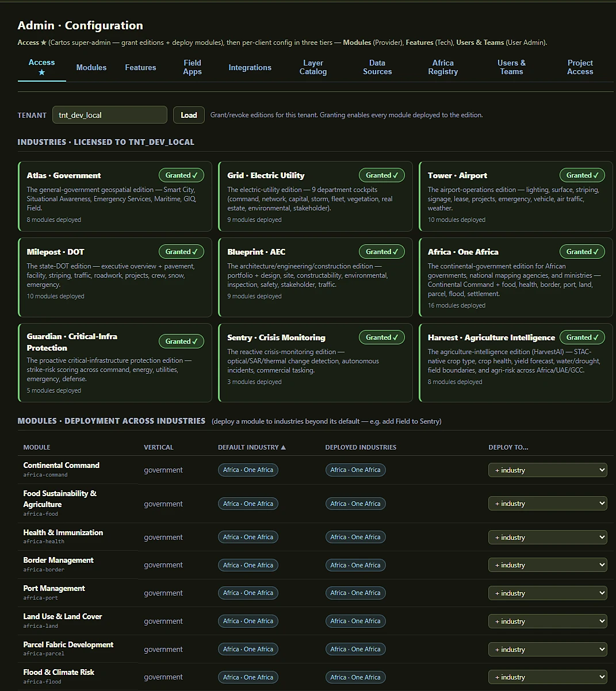Click the Vertical column header
This screenshot has width=616, height=691.
click(158, 447)
